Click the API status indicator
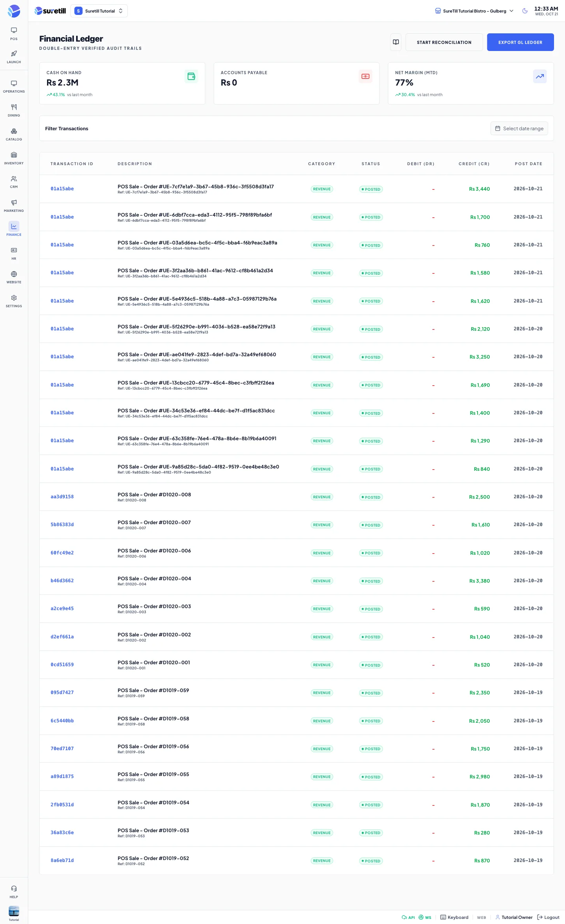Viewport: 565px width, 924px height. point(408,917)
